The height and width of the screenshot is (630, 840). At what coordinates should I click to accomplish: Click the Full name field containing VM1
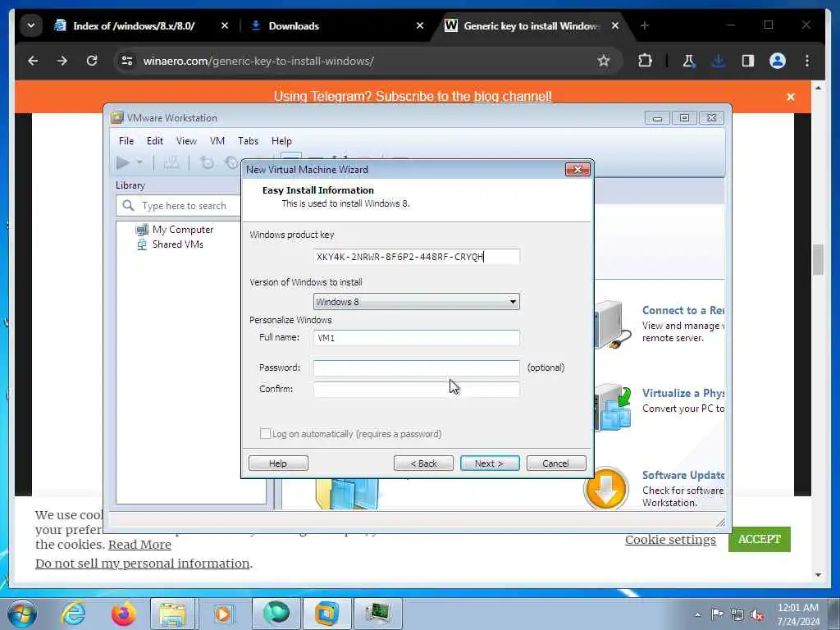[416, 338]
